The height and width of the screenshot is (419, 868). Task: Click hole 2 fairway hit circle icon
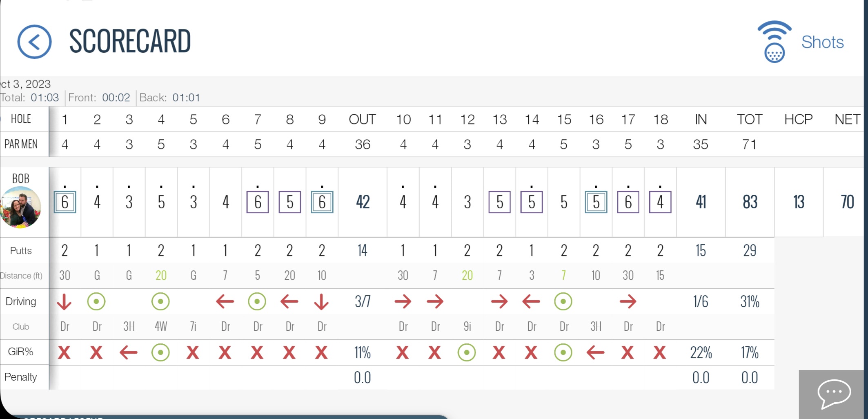coord(96,302)
